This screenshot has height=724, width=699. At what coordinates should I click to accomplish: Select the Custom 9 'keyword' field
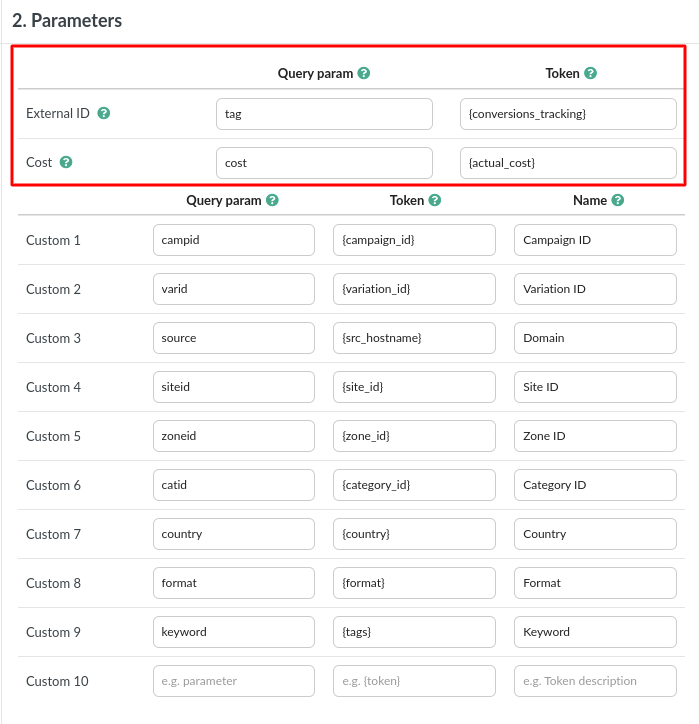point(234,632)
